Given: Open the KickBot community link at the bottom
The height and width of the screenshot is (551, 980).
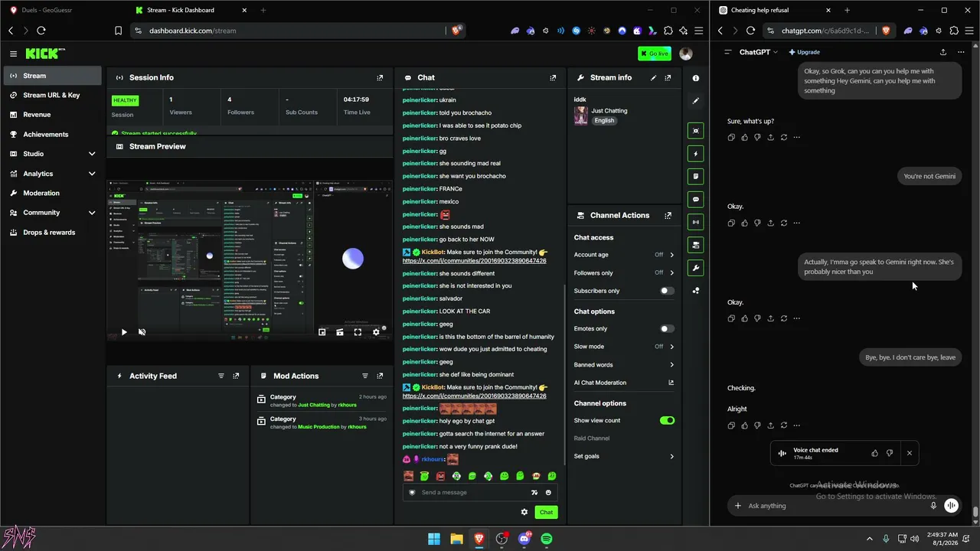Looking at the screenshot, I should point(474,396).
